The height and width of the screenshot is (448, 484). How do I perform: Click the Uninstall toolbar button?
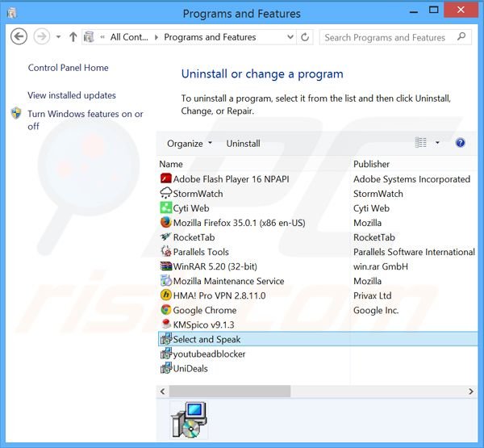[x=244, y=144]
